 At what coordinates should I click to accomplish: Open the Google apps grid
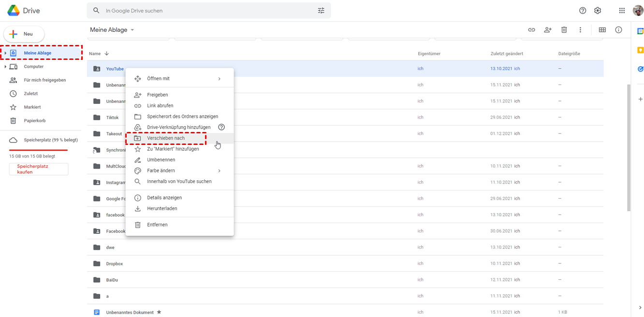point(622,11)
